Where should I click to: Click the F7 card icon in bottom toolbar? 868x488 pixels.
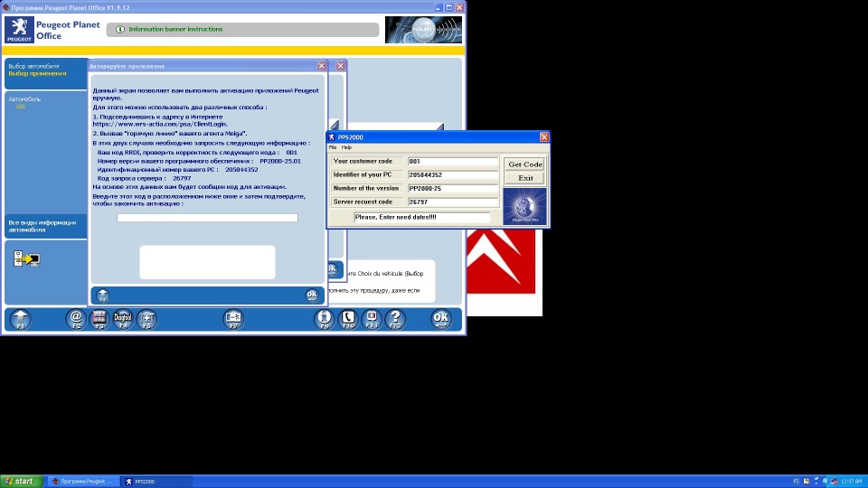click(x=233, y=319)
